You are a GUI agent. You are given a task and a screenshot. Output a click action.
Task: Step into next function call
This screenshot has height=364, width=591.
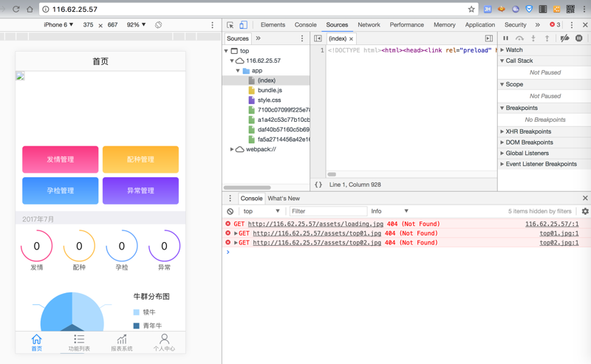[x=533, y=38]
